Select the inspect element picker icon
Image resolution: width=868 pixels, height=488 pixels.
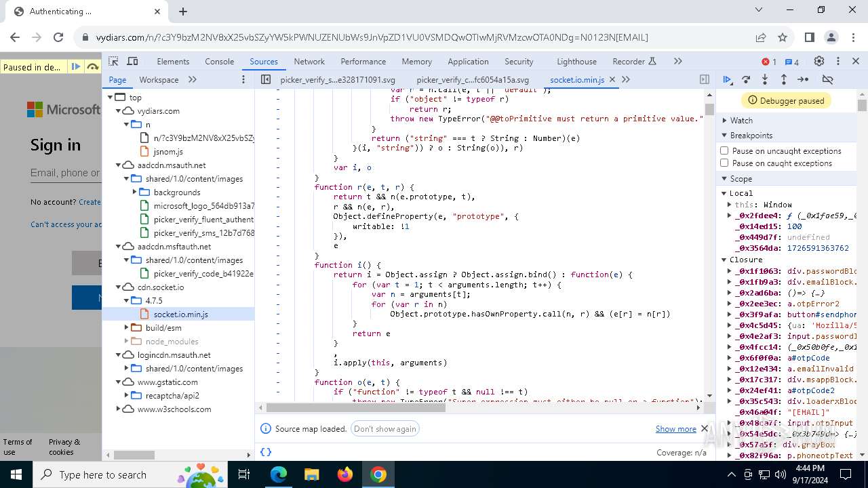(113, 61)
